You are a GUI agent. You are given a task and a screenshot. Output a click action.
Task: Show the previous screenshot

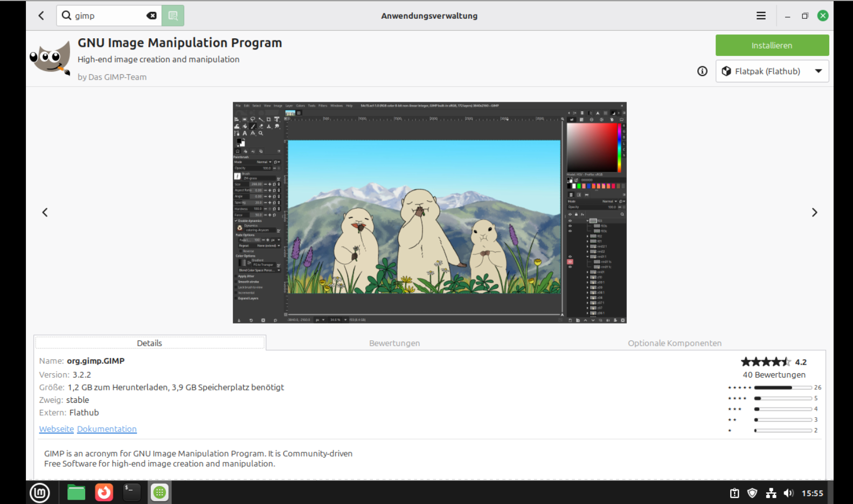coord(45,213)
